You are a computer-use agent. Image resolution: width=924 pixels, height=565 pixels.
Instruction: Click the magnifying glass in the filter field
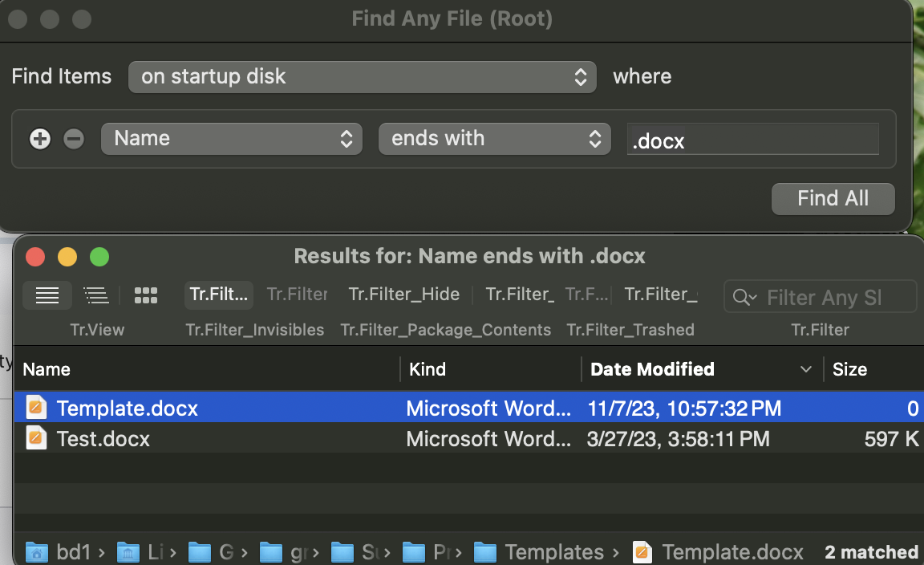pos(743,297)
